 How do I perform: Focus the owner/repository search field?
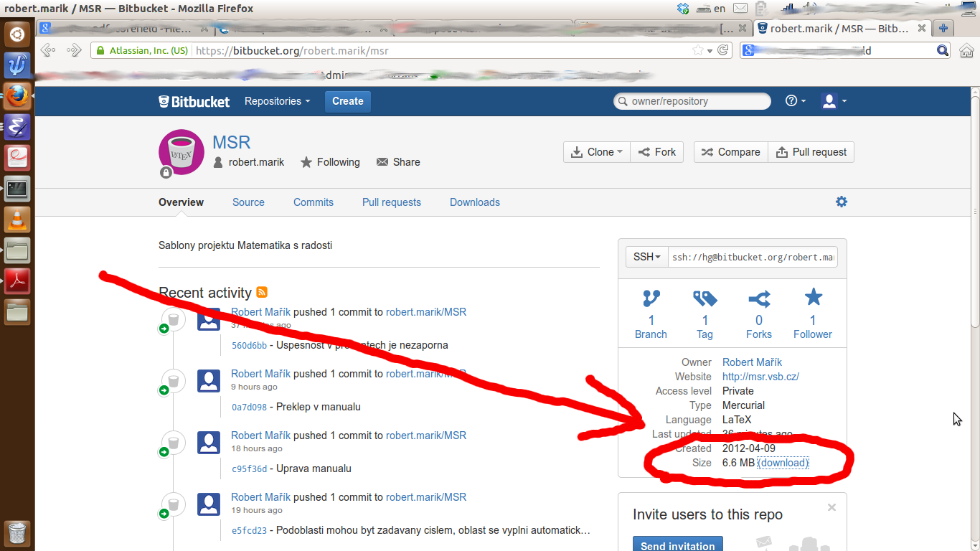click(x=692, y=101)
